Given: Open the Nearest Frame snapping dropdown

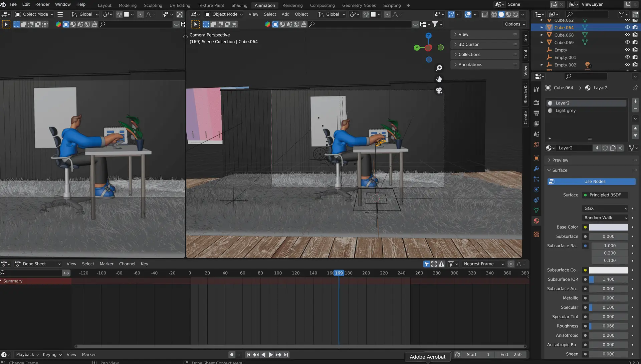Looking at the screenshot, I should [483, 264].
